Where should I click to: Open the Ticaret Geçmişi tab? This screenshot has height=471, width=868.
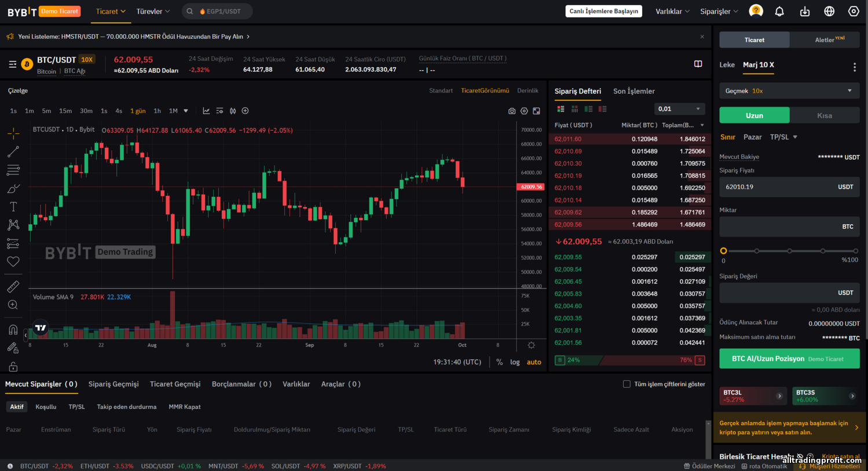click(x=175, y=384)
